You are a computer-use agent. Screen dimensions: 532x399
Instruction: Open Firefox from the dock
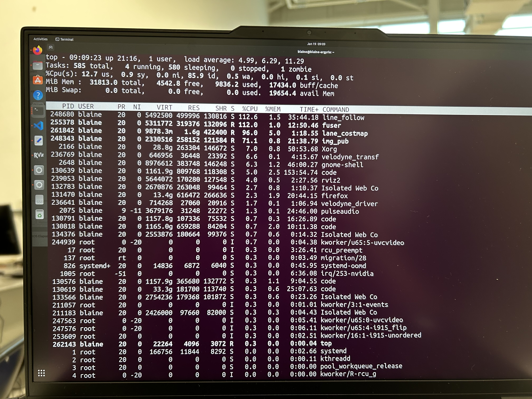point(37,50)
